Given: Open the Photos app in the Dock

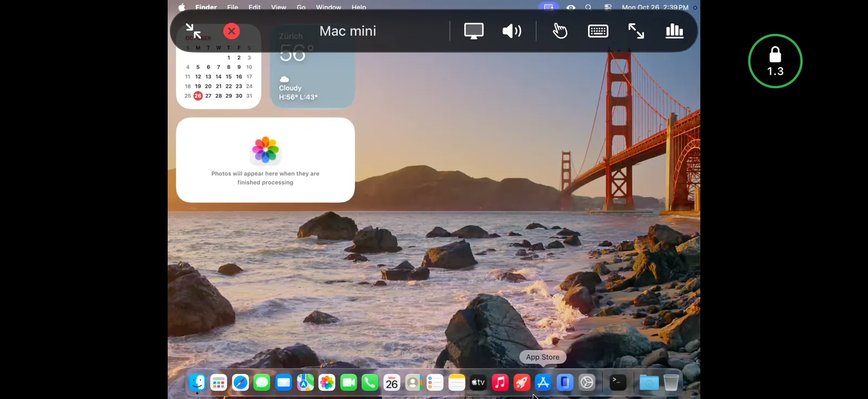Looking at the screenshot, I should (327, 383).
